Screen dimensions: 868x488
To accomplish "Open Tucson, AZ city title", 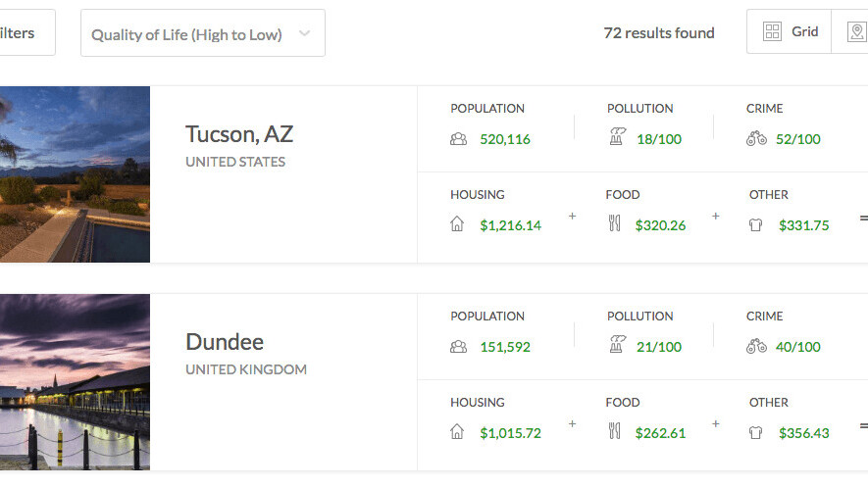I will [239, 134].
